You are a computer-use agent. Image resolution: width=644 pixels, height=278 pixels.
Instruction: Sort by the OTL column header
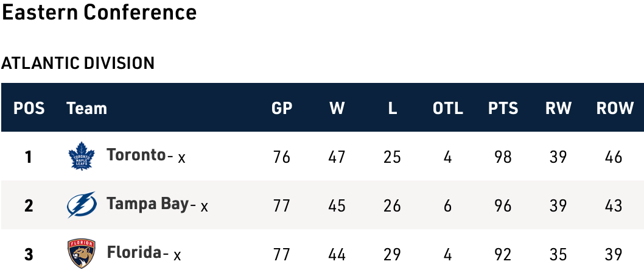448,109
